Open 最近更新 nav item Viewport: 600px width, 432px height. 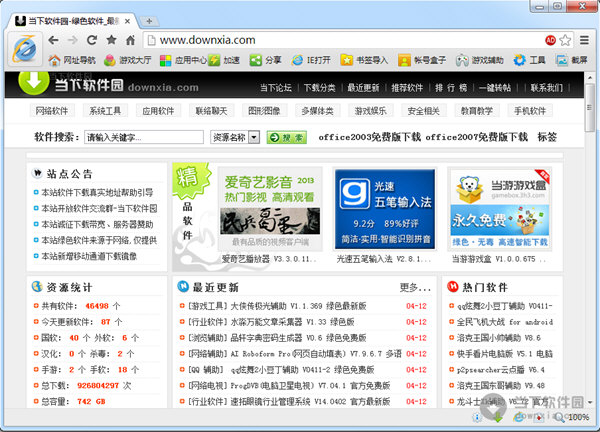(x=363, y=88)
